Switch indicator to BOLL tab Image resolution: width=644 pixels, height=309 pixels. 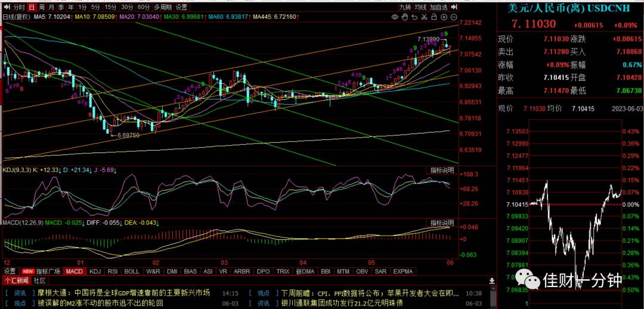(x=132, y=271)
